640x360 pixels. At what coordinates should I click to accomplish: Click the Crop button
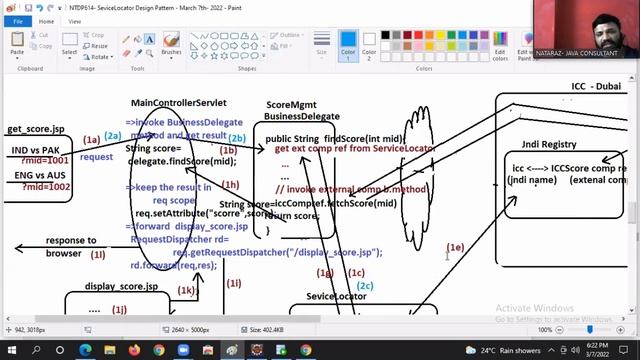(x=94, y=35)
